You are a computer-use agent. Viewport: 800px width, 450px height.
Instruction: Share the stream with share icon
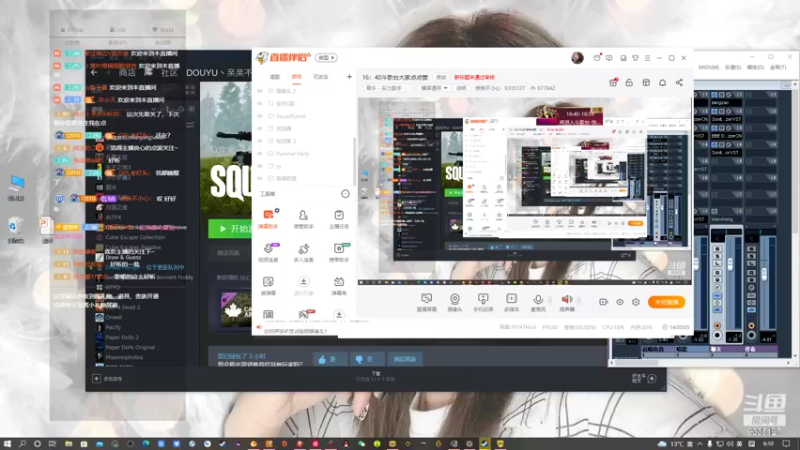[x=679, y=83]
